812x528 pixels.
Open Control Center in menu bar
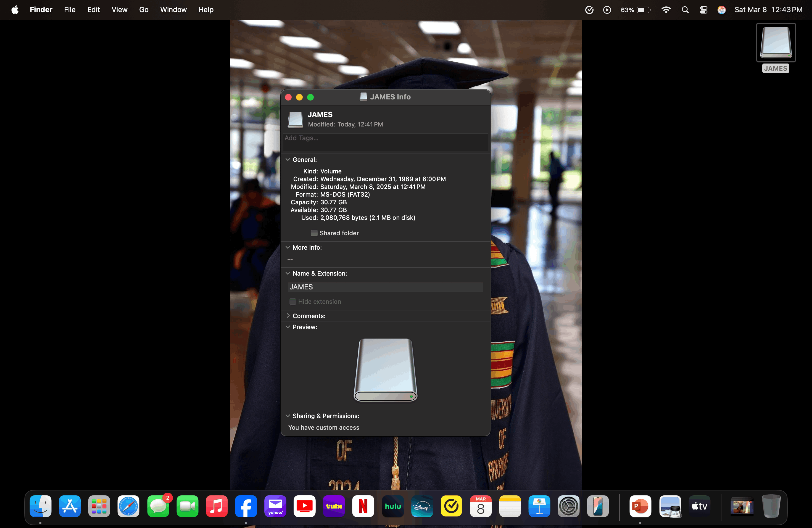click(x=703, y=10)
